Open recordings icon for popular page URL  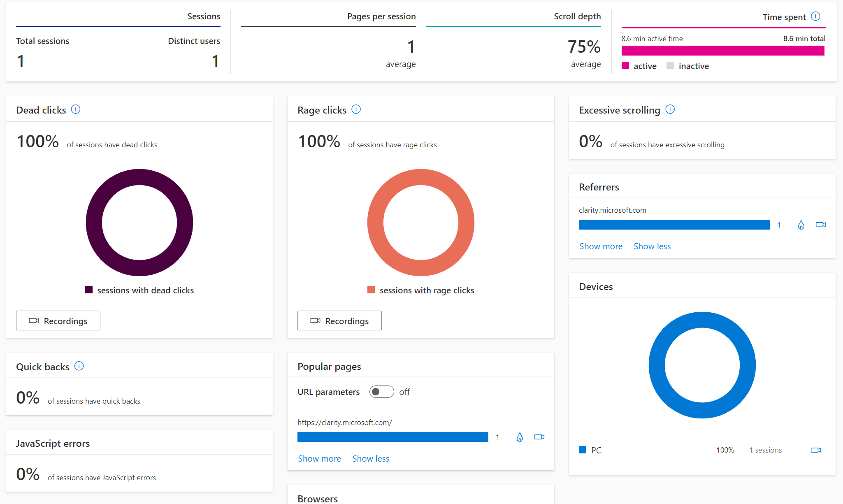coord(539,437)
